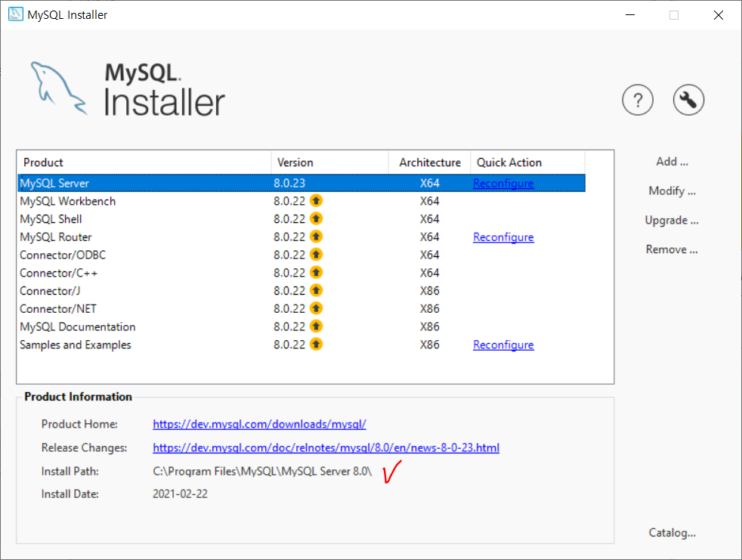
Task: Click the upgrade arrow icon for MySQL Workbench
Action: point(316,201)
